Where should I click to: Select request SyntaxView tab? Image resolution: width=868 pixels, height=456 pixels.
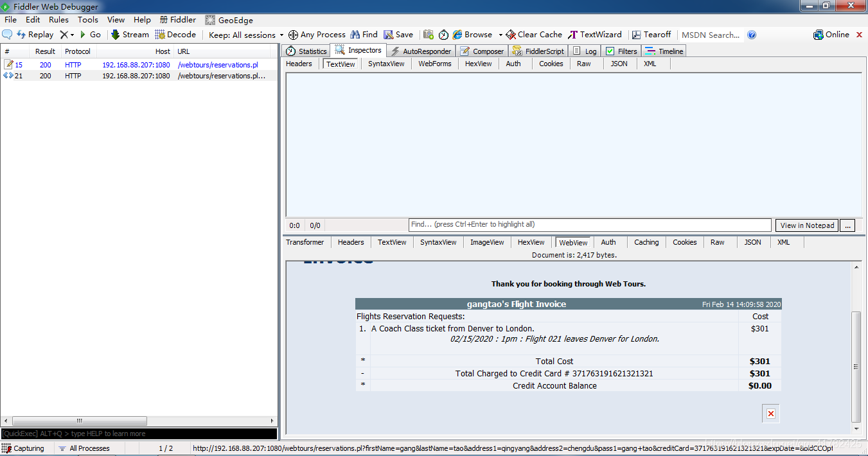[386, 64]
